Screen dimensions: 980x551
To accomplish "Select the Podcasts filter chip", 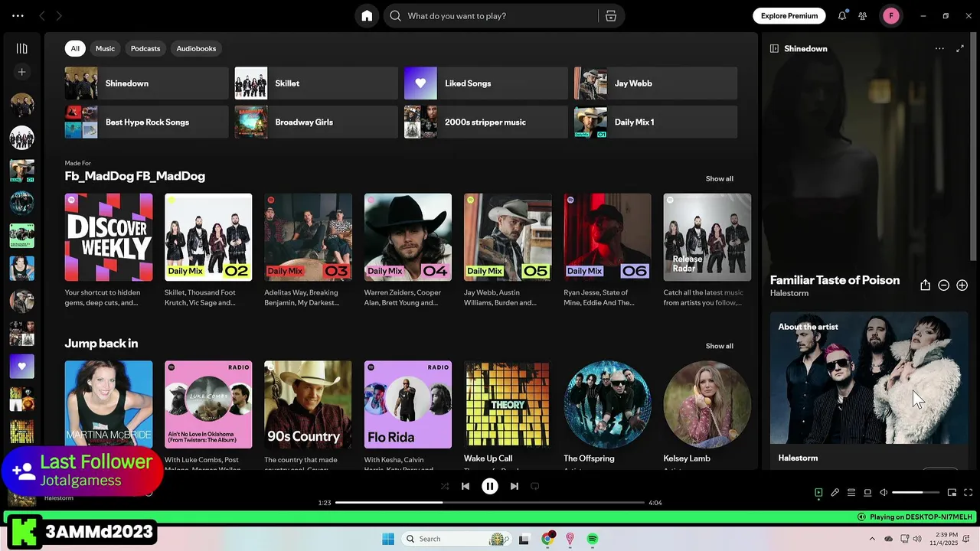I will coord(145,48).
